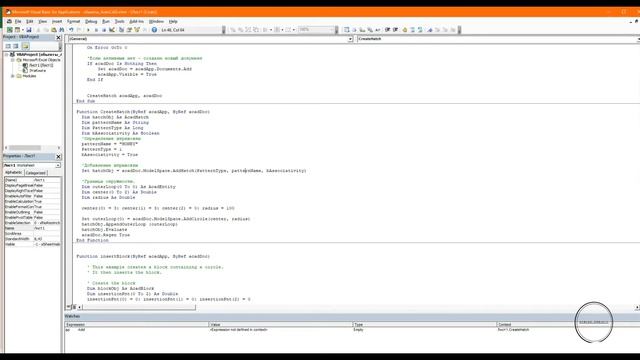Toggle Folders icon in Project panel
The image size is (640, 360).
pyautogui.click(x=25, y=46)
